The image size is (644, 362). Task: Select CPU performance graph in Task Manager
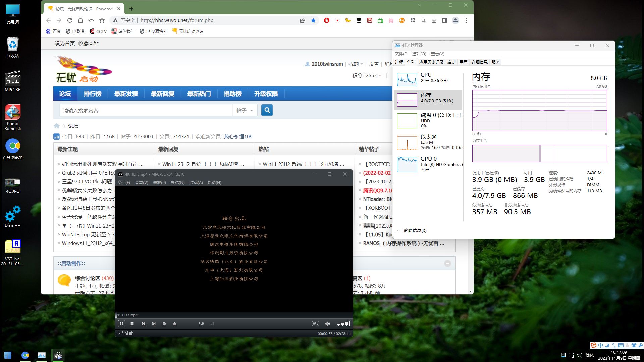(428, 79)
